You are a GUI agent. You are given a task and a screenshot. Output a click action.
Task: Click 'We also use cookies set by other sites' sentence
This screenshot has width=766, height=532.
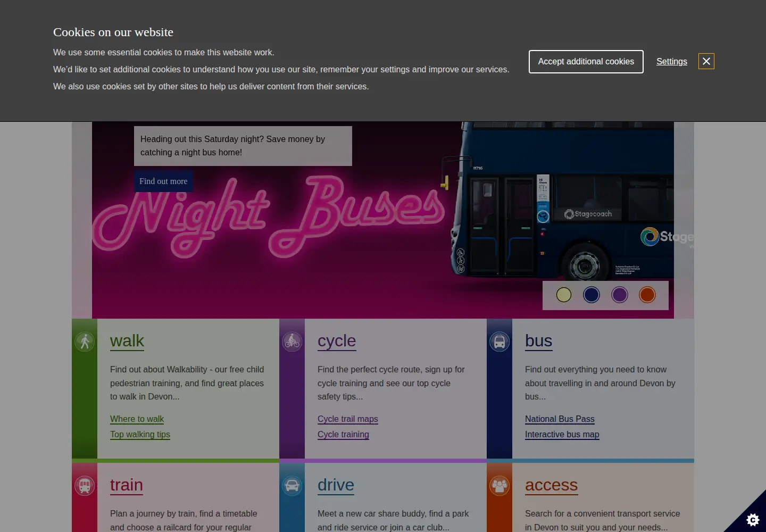point(211,87)
